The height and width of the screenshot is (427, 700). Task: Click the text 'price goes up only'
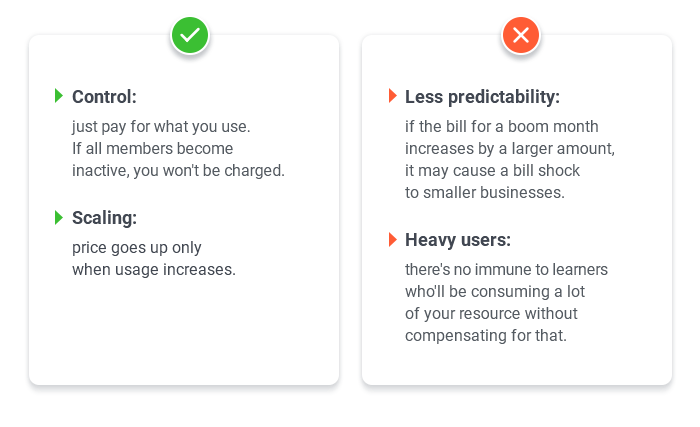(137, 248)
